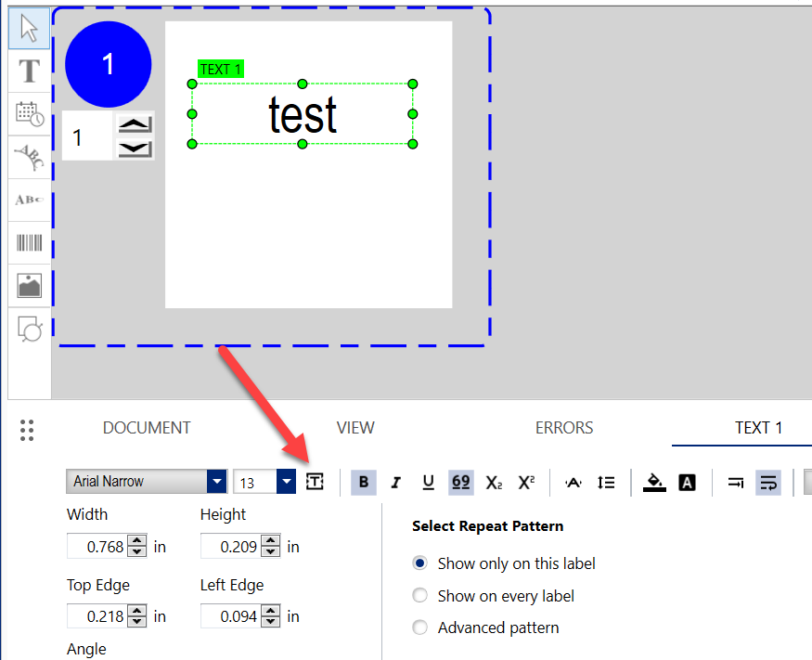Choose the 'Advanced pattern' radio button
812x660 pixels.
420,628
